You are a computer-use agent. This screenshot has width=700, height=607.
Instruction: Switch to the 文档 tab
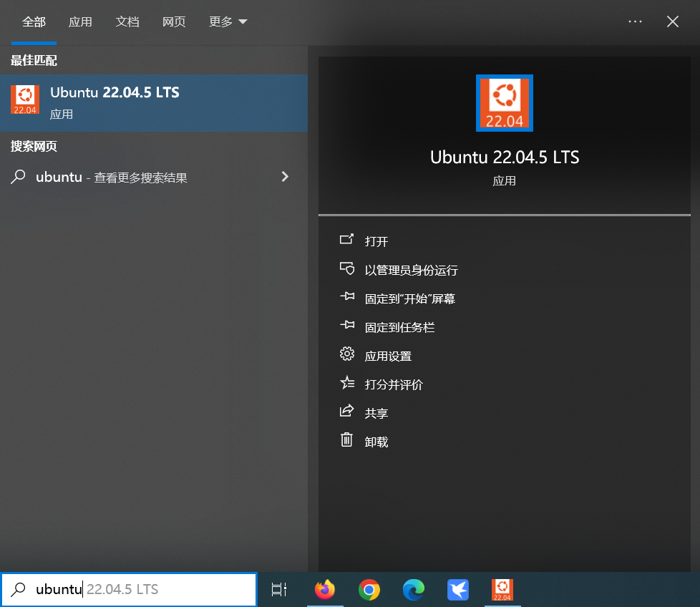coord(127,21)
